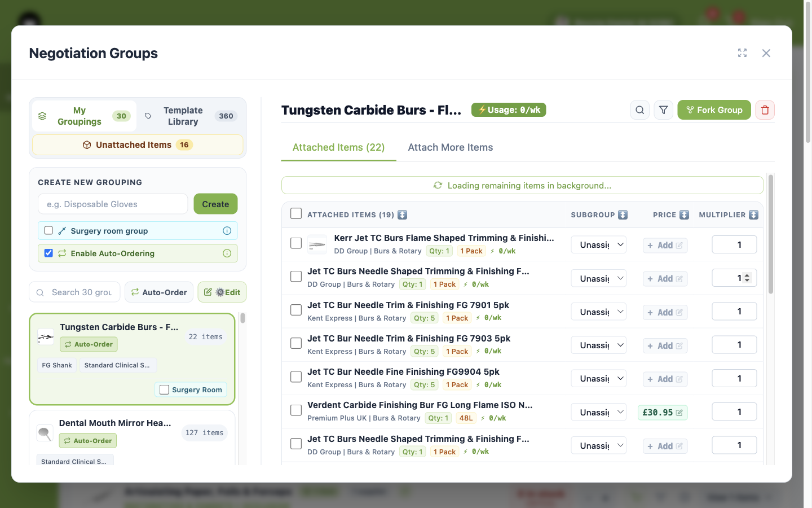The height and width of the screenshot is (508, 812).
Task: Open subgroup dropdown for FG 7903 5pk
Action: click(x=599, y=345)
